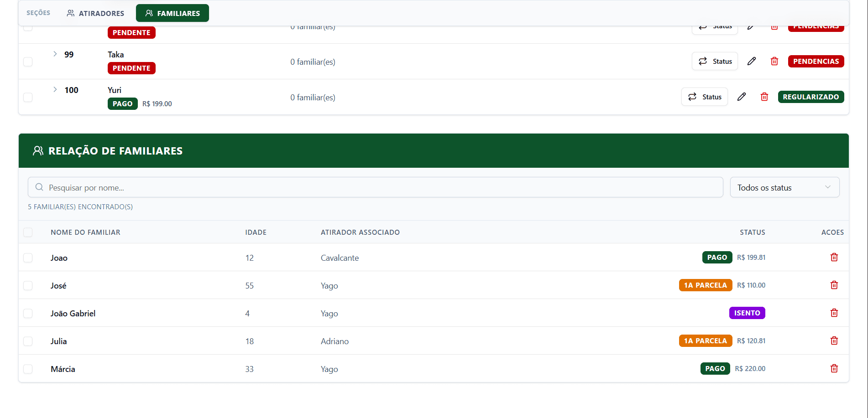868x418 pixels.
Task: Click the Atirador Associado column header
Action: (360, 232)
